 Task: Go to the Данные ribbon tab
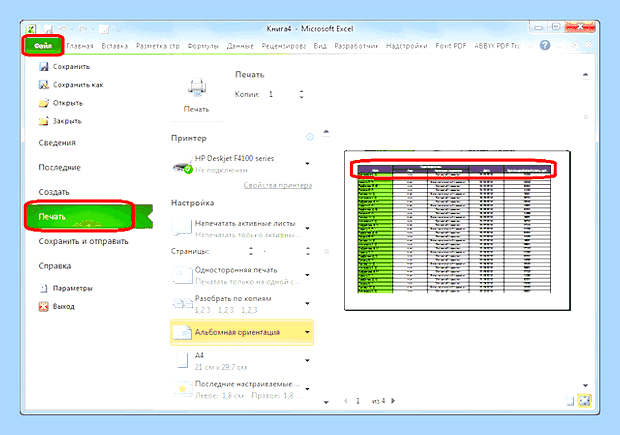240,46
